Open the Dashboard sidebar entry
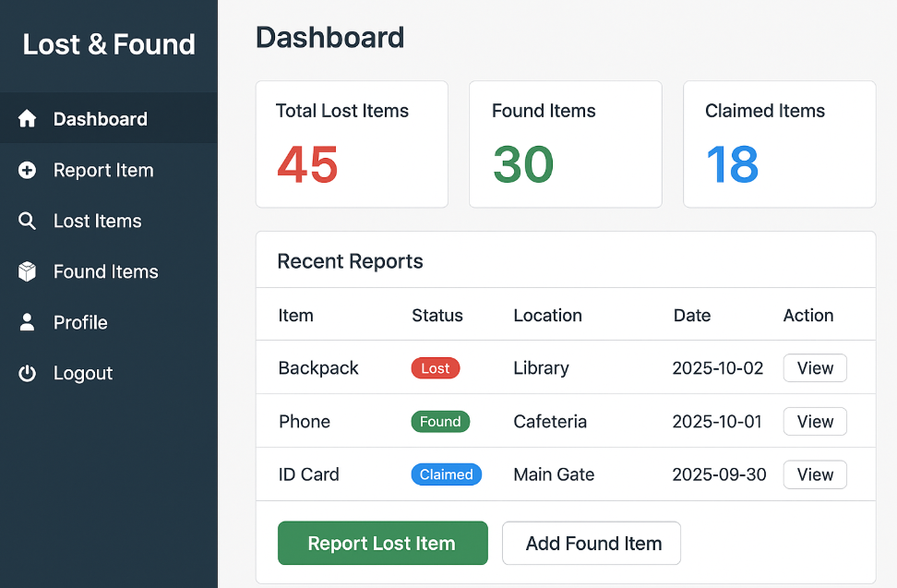The image size is (897, 588). (101, 118)
